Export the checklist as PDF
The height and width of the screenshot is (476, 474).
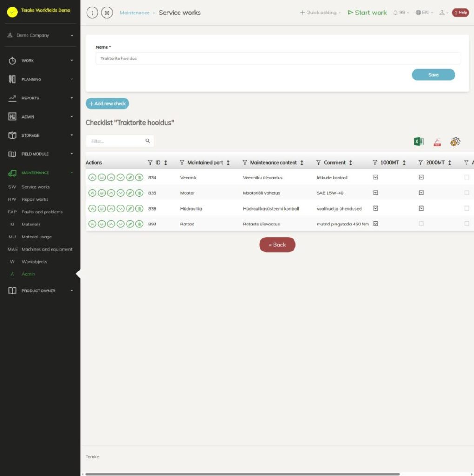point(437,141)
